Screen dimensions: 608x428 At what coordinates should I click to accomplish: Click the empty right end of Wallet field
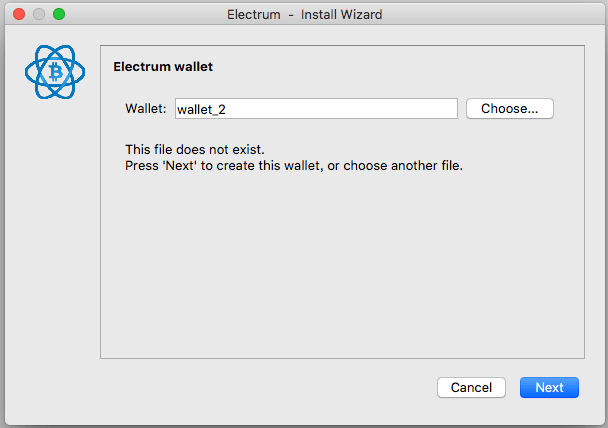pyautogui.click(x=400, y=109)
